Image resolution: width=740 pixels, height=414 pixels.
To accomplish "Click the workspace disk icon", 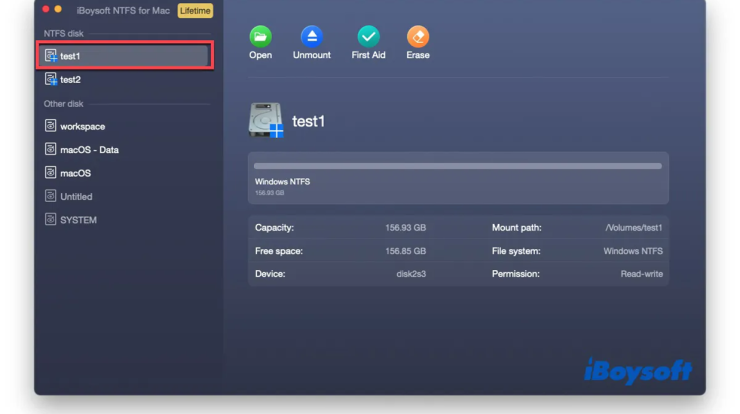I will tap(50, 126).
